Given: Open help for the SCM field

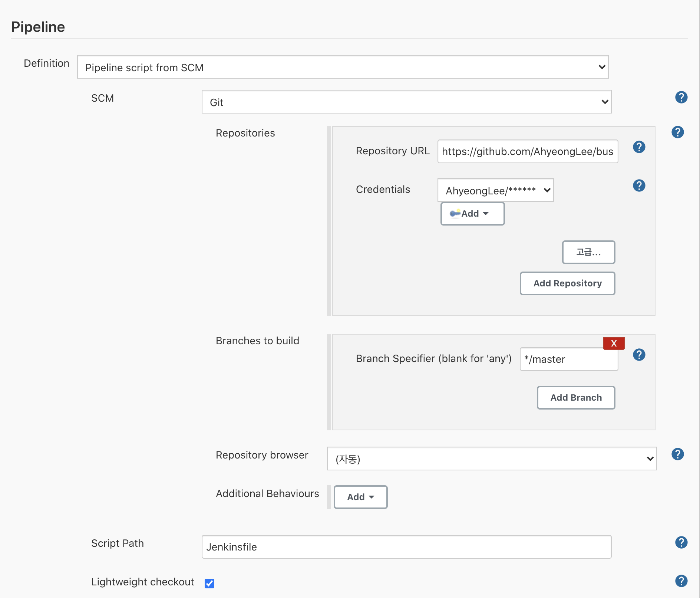Looking at the screenshot, I should (x=681, y=97).
